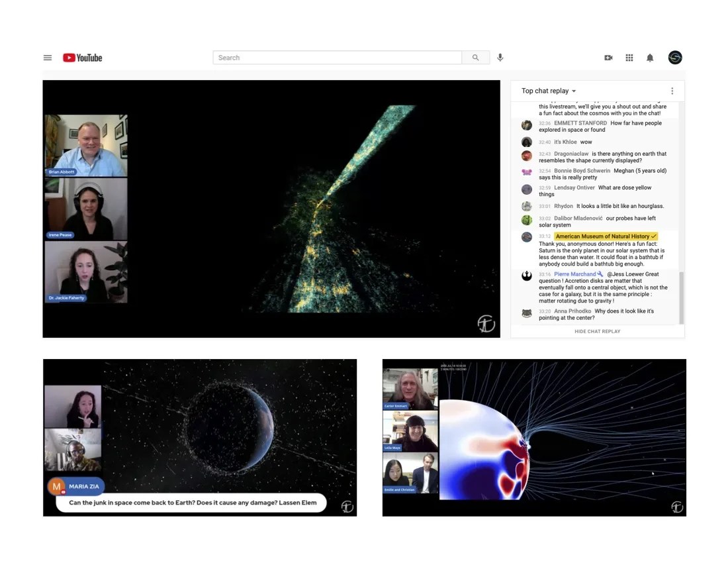Viewport: 728px width, 563px height.
Task: Click Pierre Marchand's name in chat
Action: (x=574, y=274)
